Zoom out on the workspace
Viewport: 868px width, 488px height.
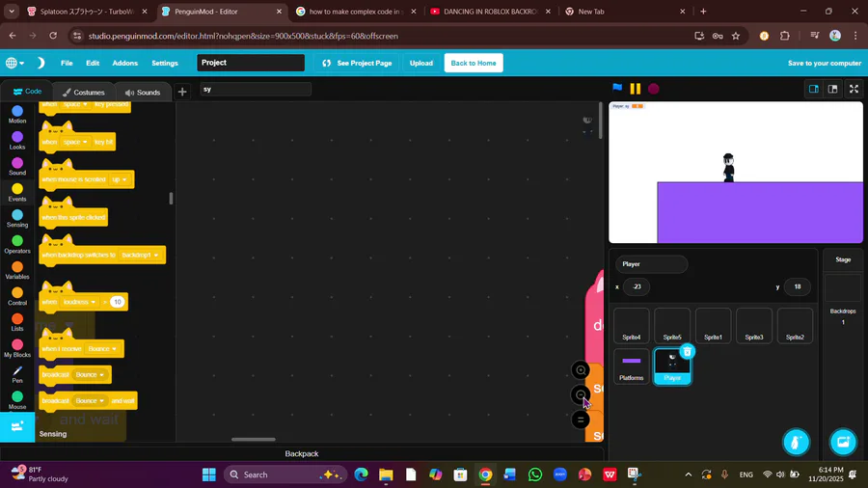pyautogui.click(x=581, y=395)
